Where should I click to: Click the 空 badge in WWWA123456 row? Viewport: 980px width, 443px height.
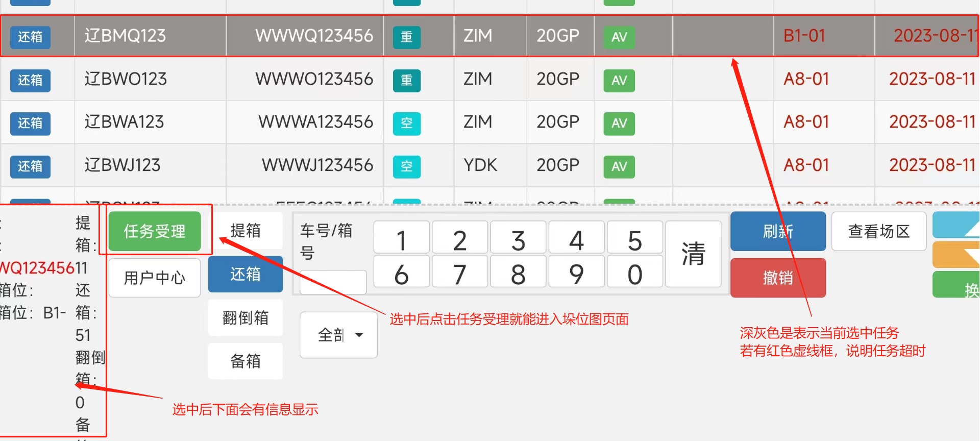pyautogui.click(x=406, y=123)
